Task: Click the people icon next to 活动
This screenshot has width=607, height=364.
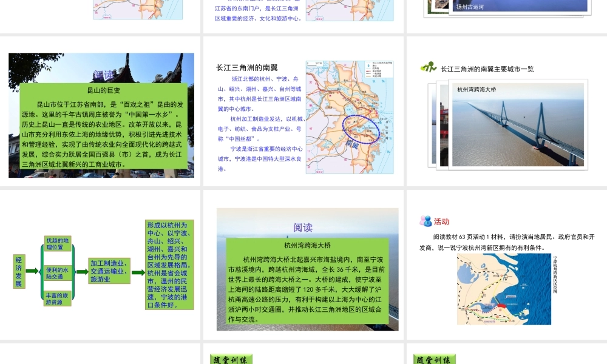Action: click(x=426, y=221)
